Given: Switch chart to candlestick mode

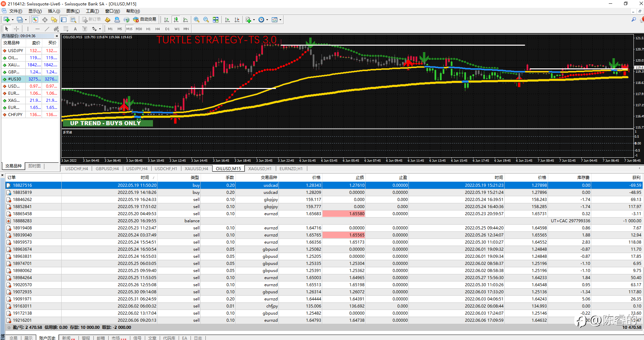Looking at the screenshot, I should [176, 20].
